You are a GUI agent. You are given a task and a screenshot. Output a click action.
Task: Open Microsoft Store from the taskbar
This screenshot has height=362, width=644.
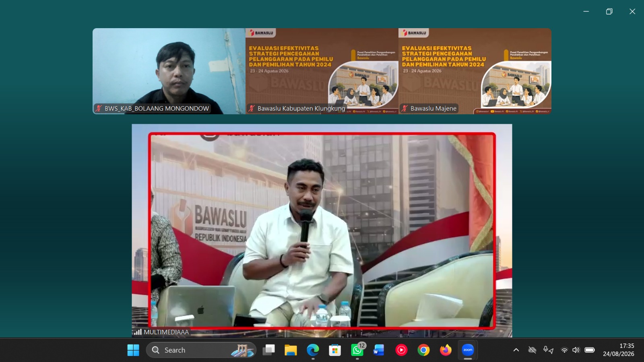(335, 350)
